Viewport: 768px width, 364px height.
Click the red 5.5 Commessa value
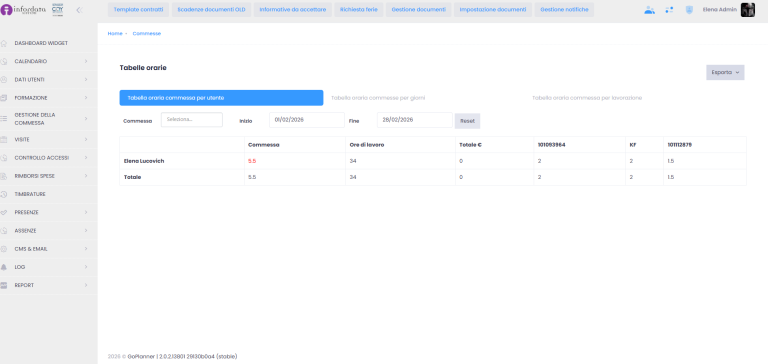252,161
